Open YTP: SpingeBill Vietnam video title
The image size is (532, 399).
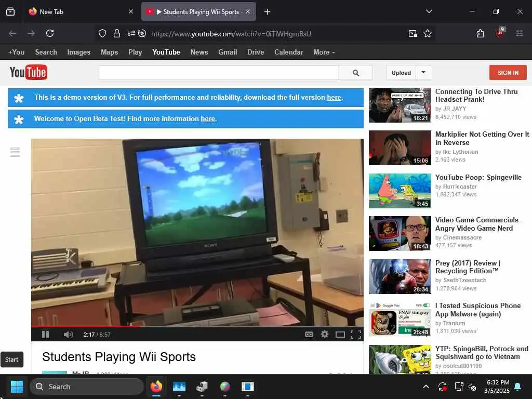tap(482, 353)
